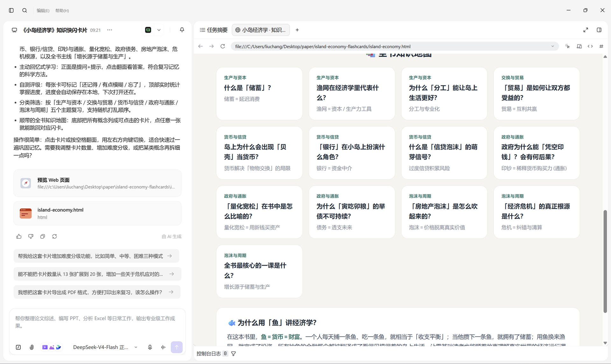Send message with purple arrow button

177,347
